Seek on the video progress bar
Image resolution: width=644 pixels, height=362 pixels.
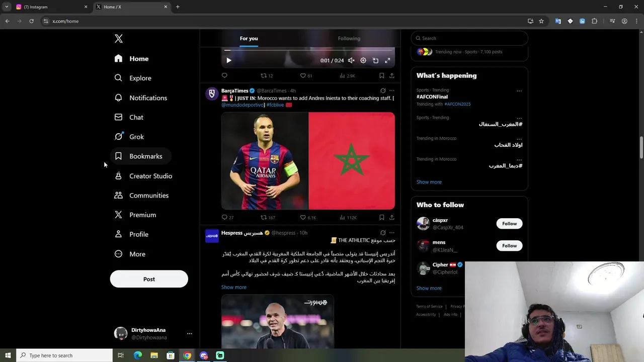308,50
